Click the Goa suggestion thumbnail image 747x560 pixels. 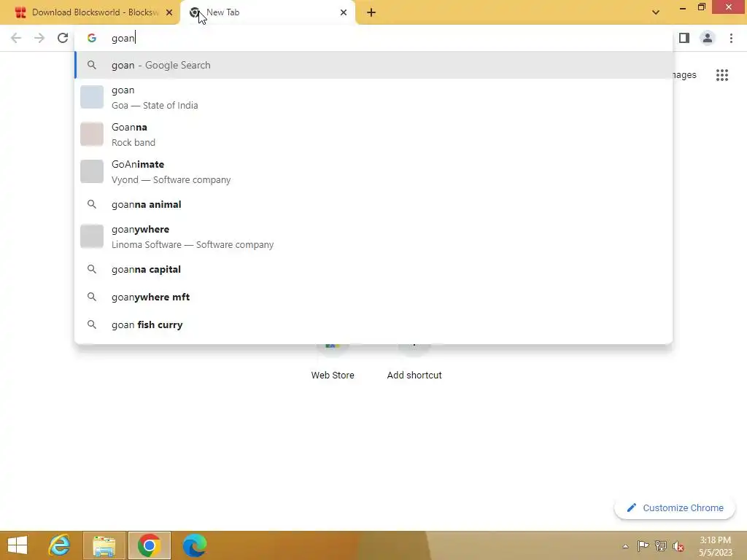[x=92, y=97]
